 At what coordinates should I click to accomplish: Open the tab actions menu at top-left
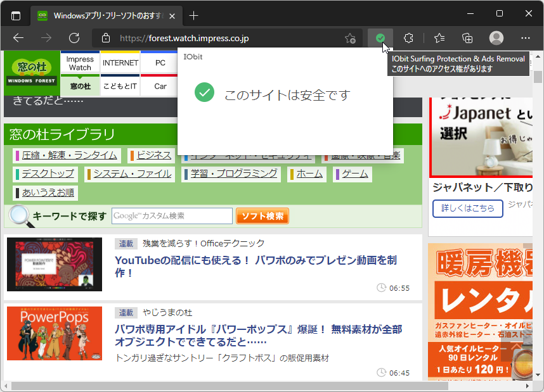point(15,15)
